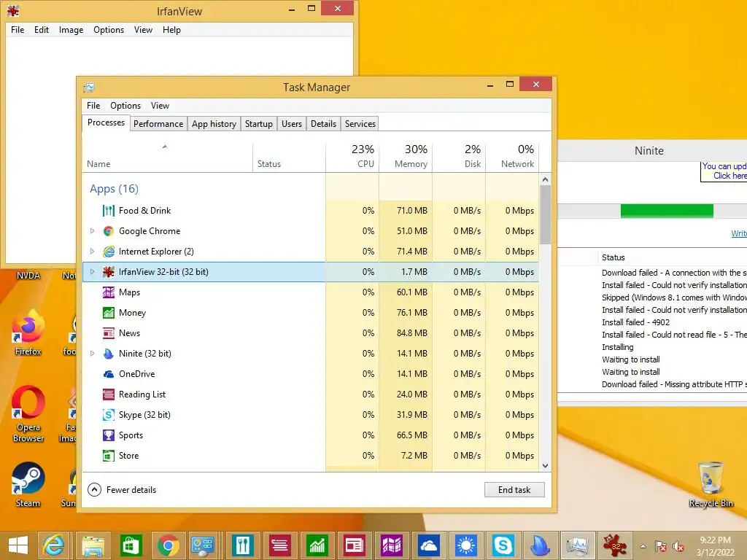The image size is (747, 560).
Task: Open the Steam desktop shortcut
Action: (x=28, y=484)
